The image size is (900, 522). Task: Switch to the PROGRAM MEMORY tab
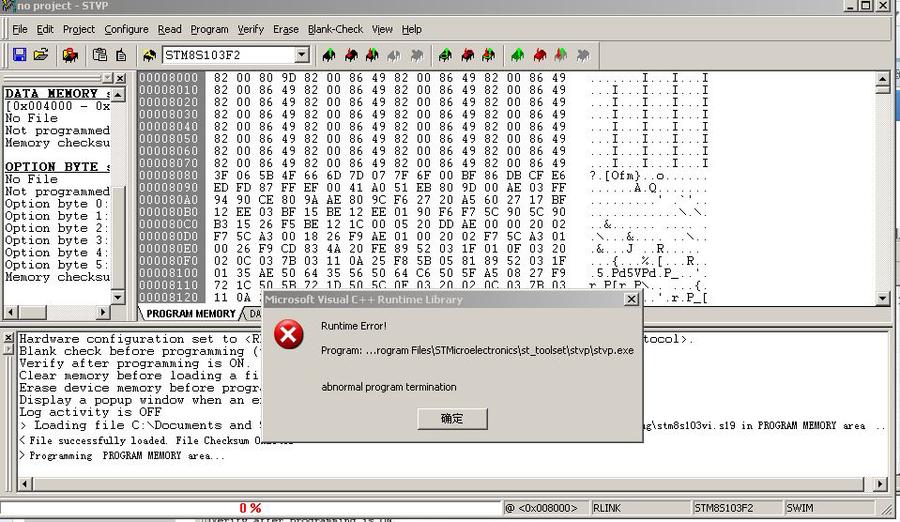(x=191, y=314)
